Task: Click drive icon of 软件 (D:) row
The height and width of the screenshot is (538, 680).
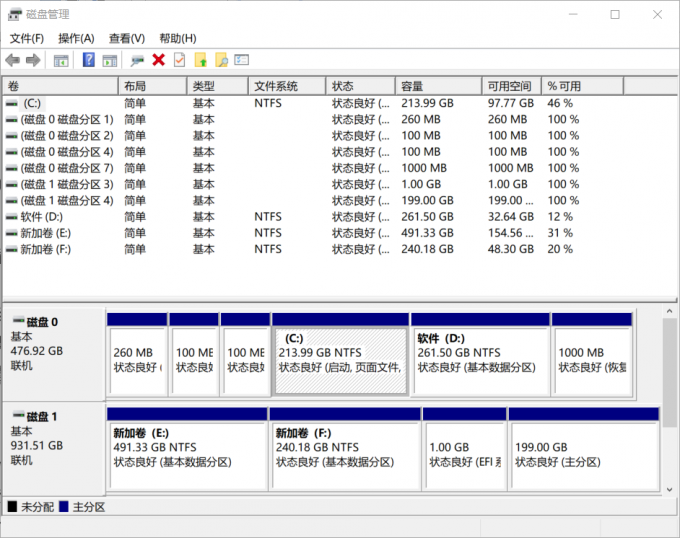Action: tap(12, 217)
